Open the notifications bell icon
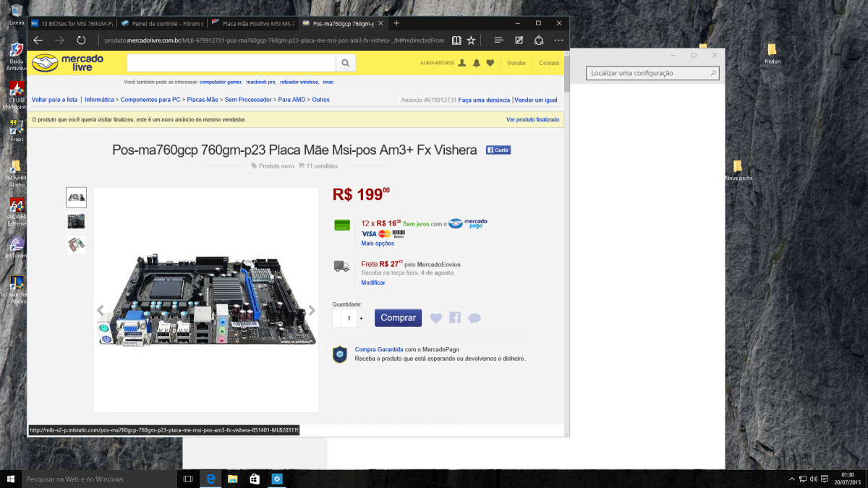This screenshot has width=868, height=488. [x=476, y=63]
